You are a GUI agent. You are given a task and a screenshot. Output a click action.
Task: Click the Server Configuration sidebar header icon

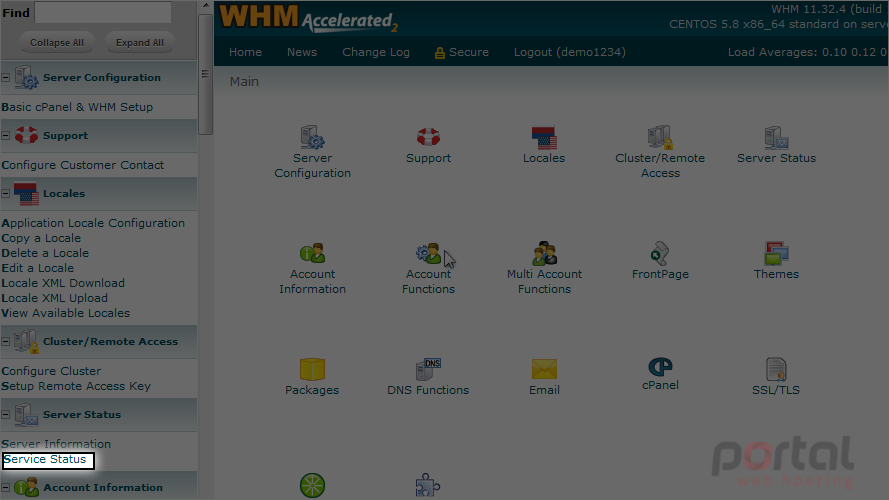(26, 77)
